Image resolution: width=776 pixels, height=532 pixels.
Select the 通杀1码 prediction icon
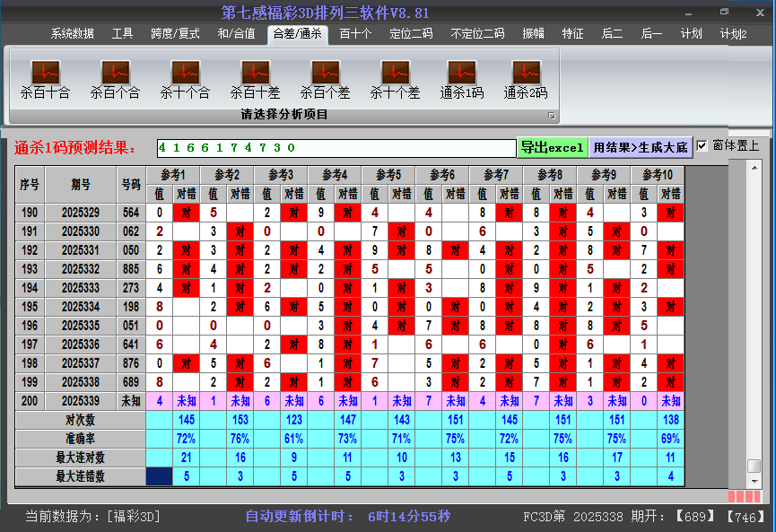[x=461, y=73]
